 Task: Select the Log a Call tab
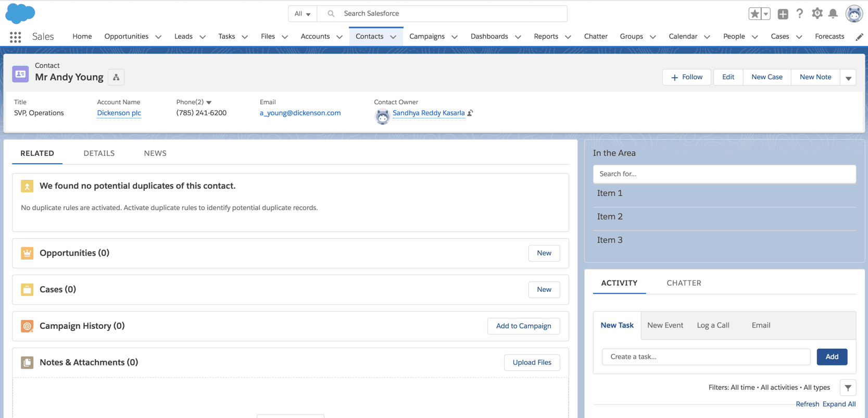(x=713, y=325)
